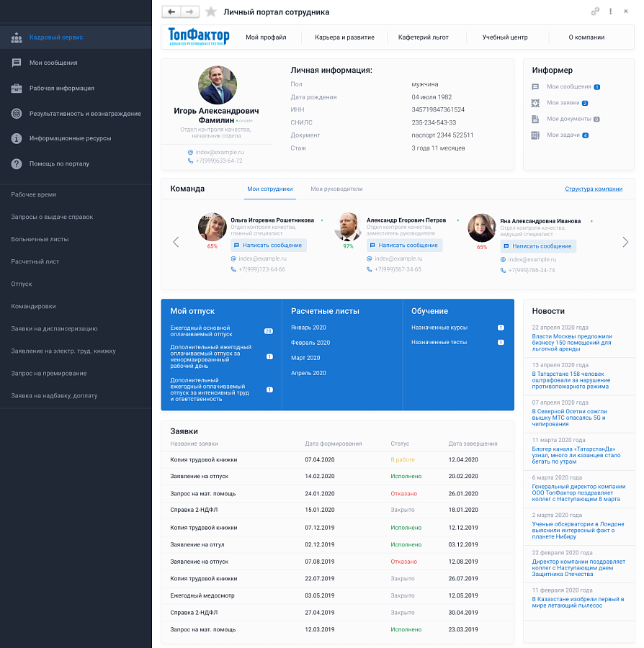This screenshot has height=648, width=644.
Task: Select Рабочая информация briefcase item
Action: click(61, 89)
